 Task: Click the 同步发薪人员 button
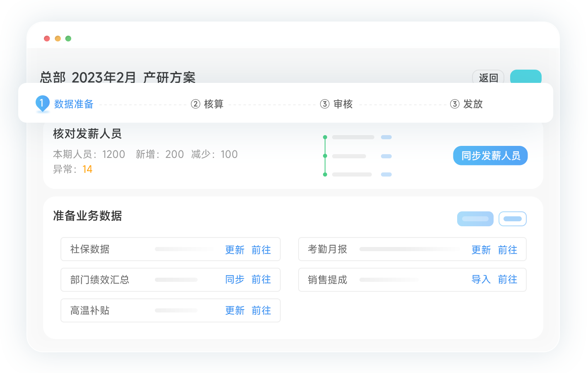coord(490,156)
